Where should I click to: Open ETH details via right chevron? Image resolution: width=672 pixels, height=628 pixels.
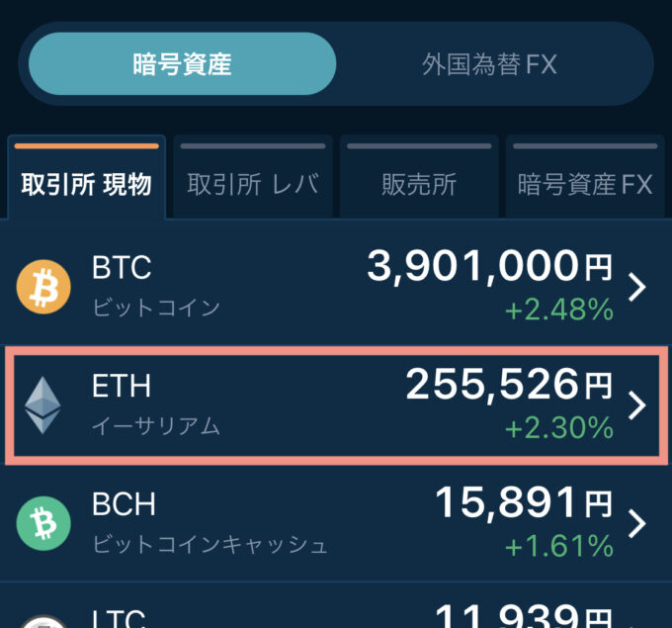click(636, 404)
